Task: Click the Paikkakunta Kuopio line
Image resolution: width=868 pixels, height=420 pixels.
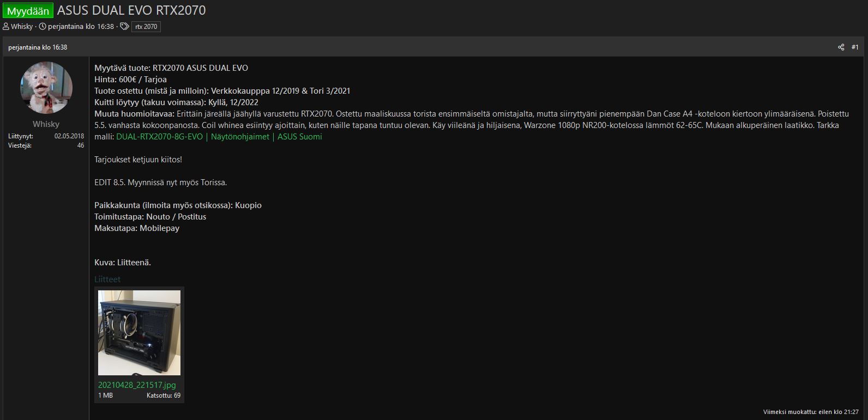Action: click(x=178, y=205)
